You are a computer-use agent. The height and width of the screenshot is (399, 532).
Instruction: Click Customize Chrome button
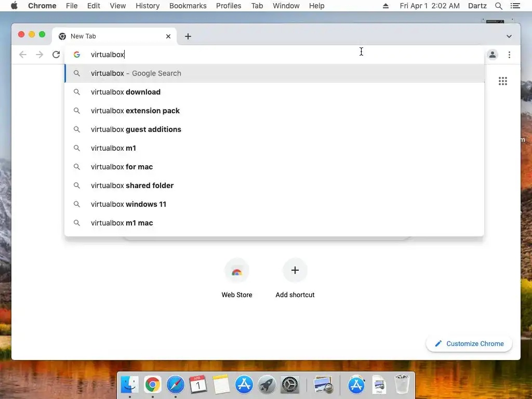pos(469,344)
